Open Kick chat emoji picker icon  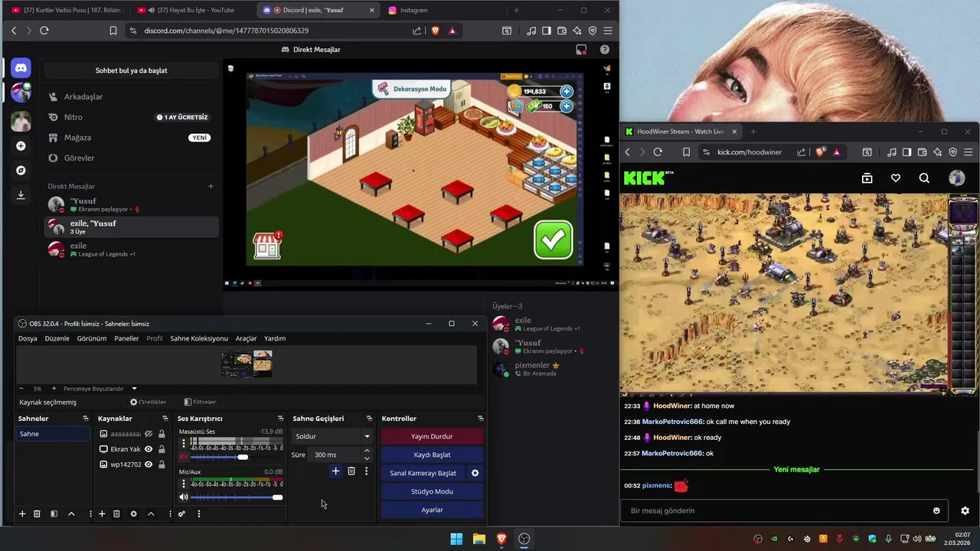click(x=936, y=510)
